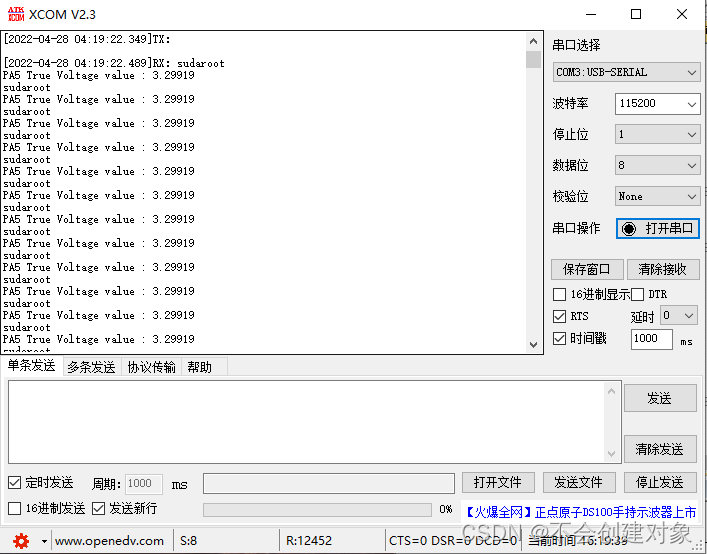Click the 04:19:22.349 TX log line
707x554 pixels.
tap(87, 39)
